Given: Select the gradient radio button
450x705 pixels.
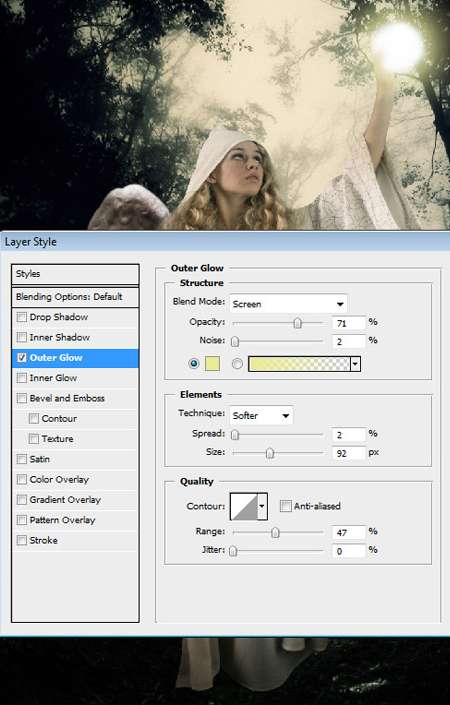Looking at the screenshot, I should pyautogui.click(x=237, y=363).
